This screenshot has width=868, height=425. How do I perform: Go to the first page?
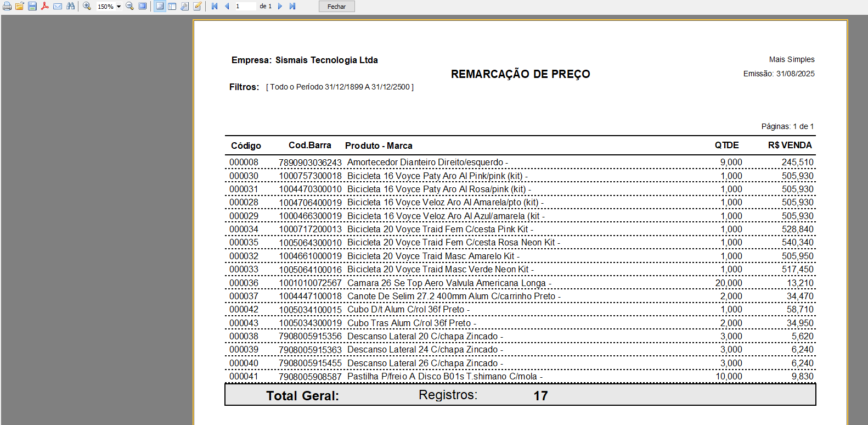click(x=215, y=7)
